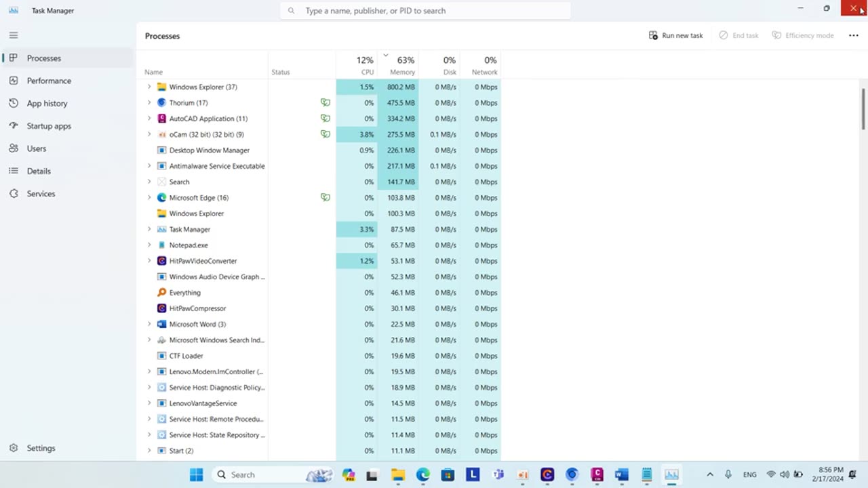Image resolution: width=868 pixels, height=488 pixels.
Task: Click the Everything process icon
Action: [161, 292]
